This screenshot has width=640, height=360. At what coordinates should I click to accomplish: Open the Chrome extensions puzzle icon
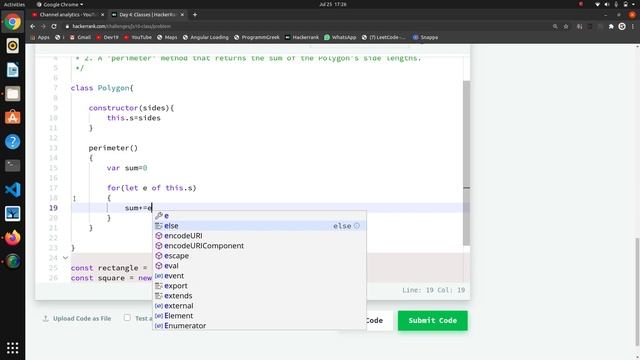(611, 26)
